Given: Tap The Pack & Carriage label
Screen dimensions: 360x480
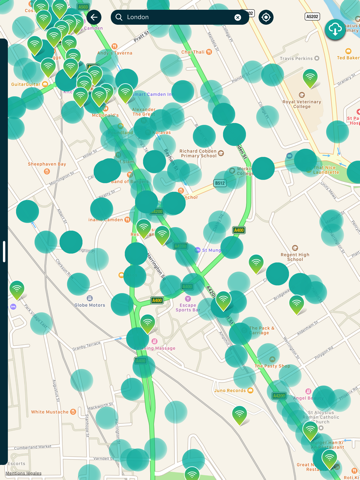Looking at the screenshot, I should click(x=262, y=330).
